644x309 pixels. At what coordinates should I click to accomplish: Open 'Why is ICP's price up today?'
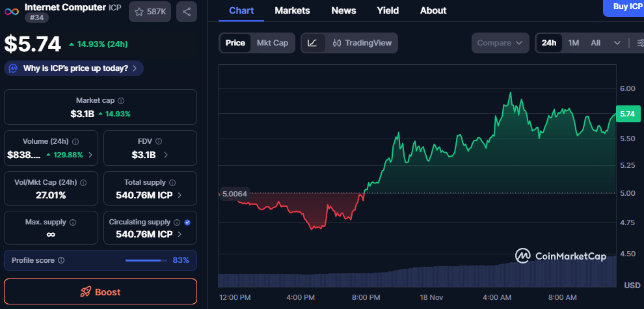pyautogui.click(x=74, y=68)
